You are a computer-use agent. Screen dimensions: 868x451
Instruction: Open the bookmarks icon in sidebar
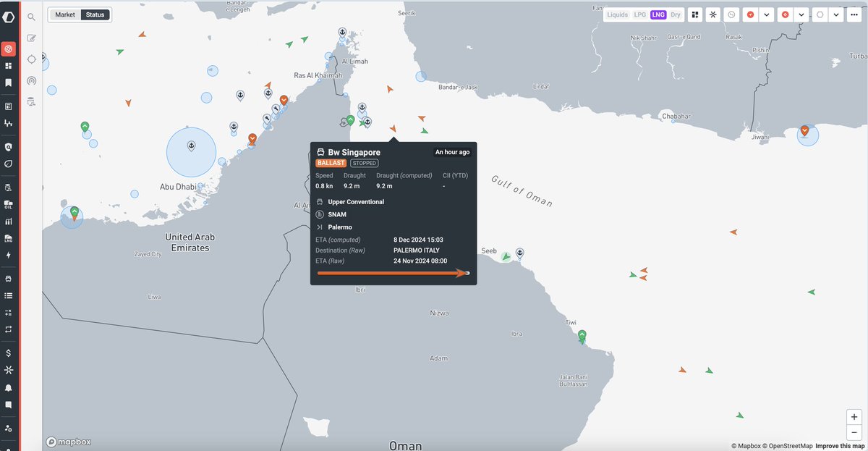point(9,83)
